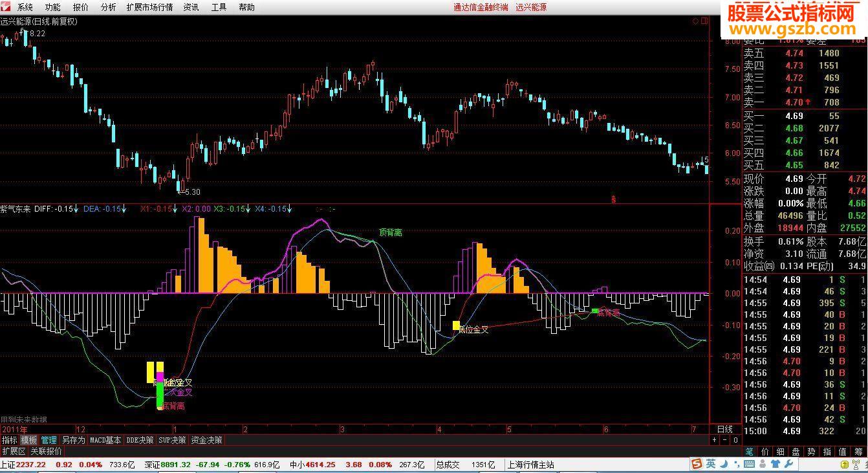The height and width of the screenshot is (473, 868).
Task: Select the 资金决策 template
Action: click(x=206, y=440)
